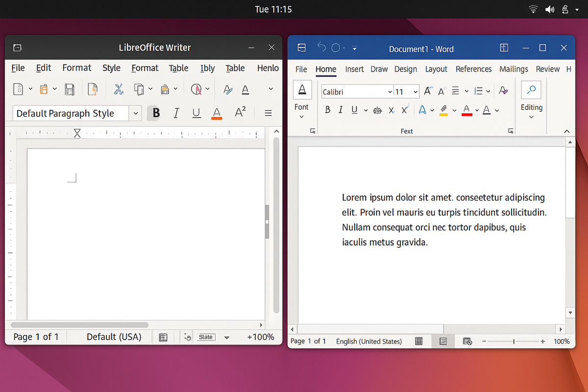
Task: Click the grid read-mode icon in Word status bar
Action: [x=419, y=341]
